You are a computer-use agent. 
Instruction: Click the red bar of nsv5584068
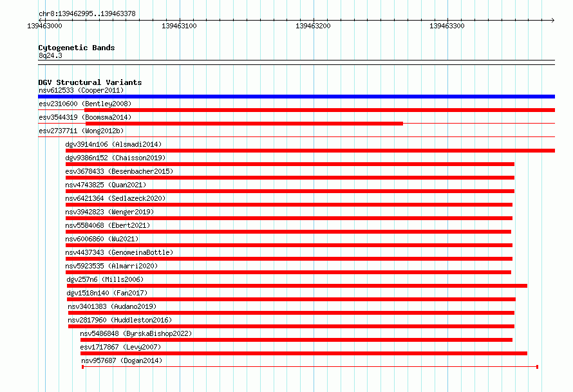[x=288, y=232]
